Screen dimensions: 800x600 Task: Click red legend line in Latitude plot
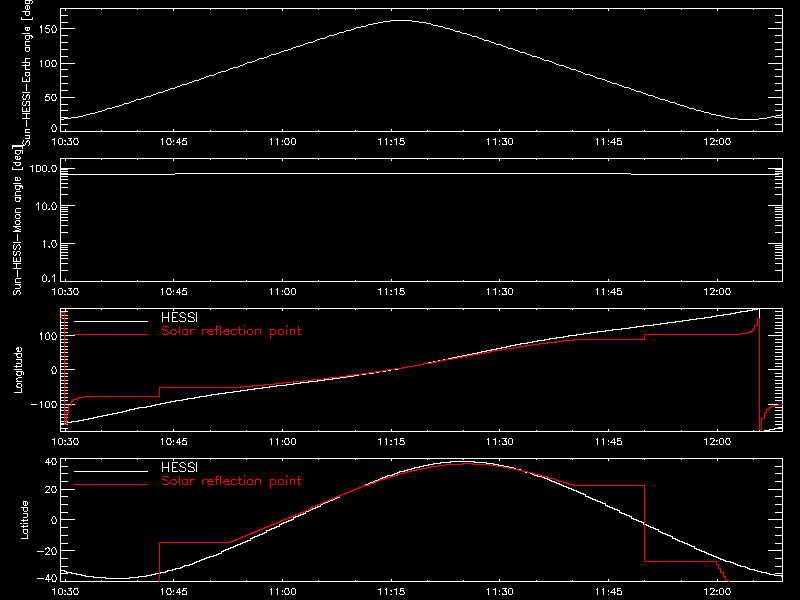(x=111, y=484)
